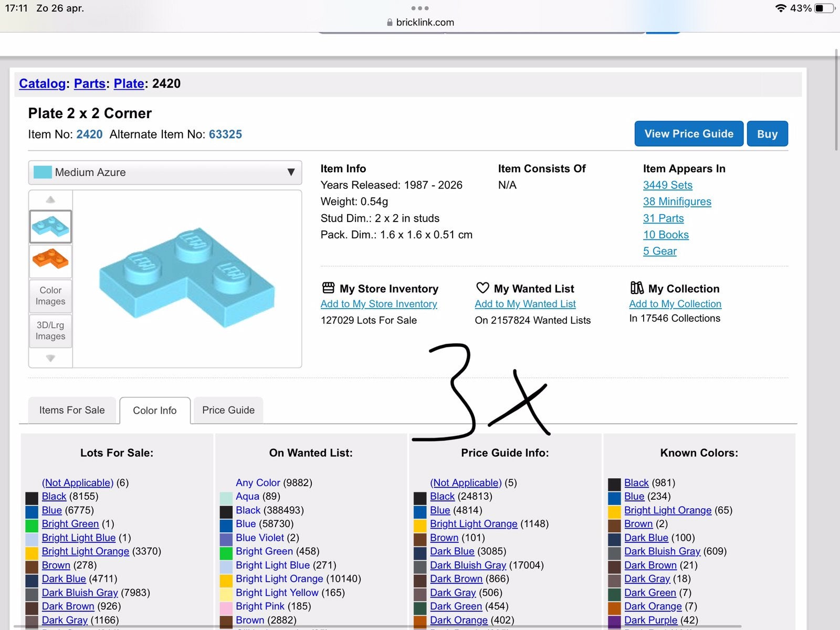Open Black in Price Guide Info

(x=443, y=497)
